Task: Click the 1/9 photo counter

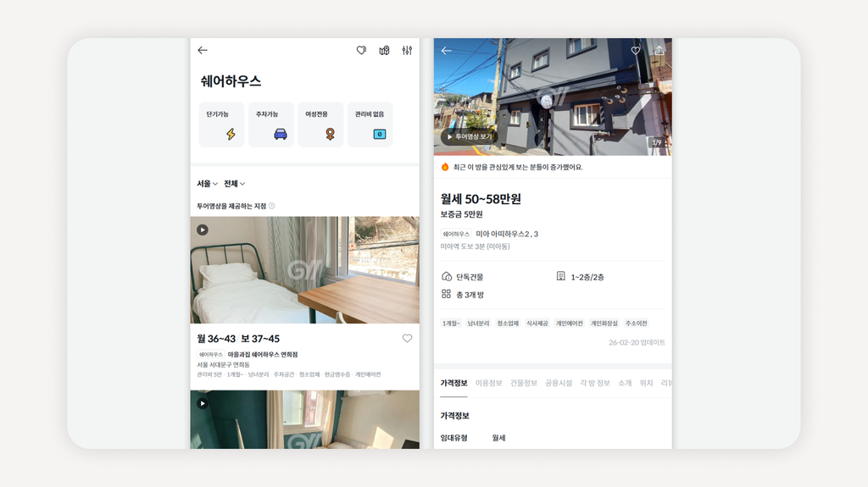Action: pyautogui.click(x=657, y=143)
